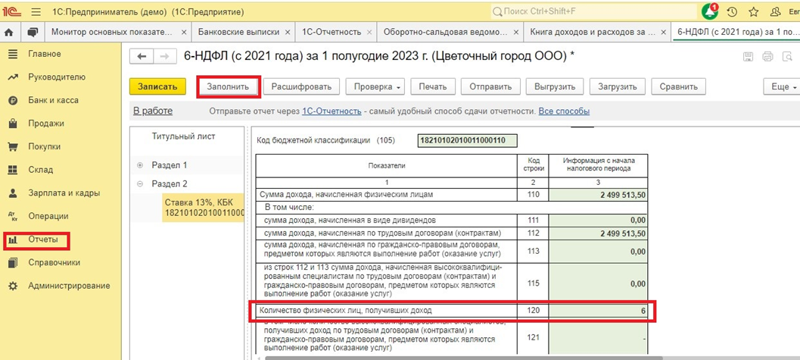Screen dimensions: 800x360
Task: Click the Расшифровать button
Action: (x=302, y=87)
